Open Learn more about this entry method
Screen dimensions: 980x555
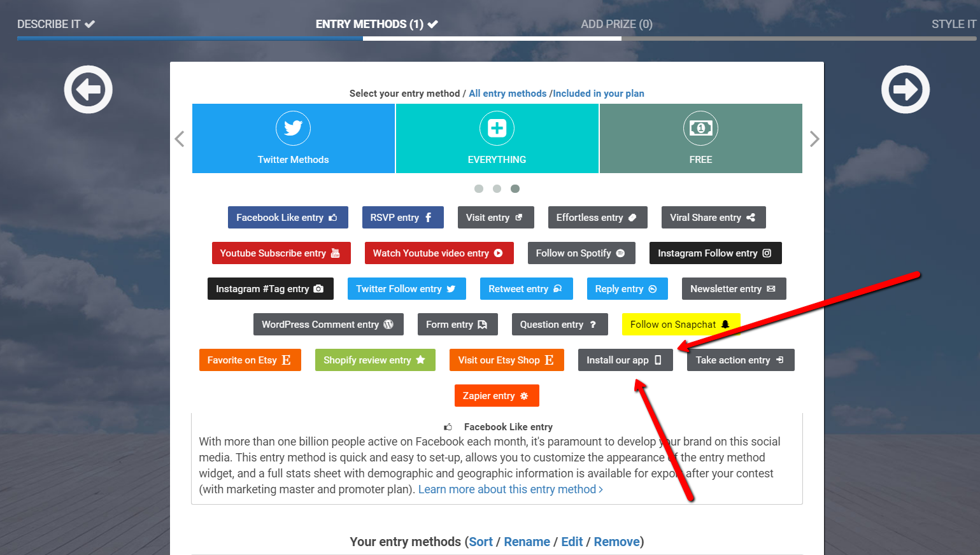pyautogui.click(x=511, y=489)
